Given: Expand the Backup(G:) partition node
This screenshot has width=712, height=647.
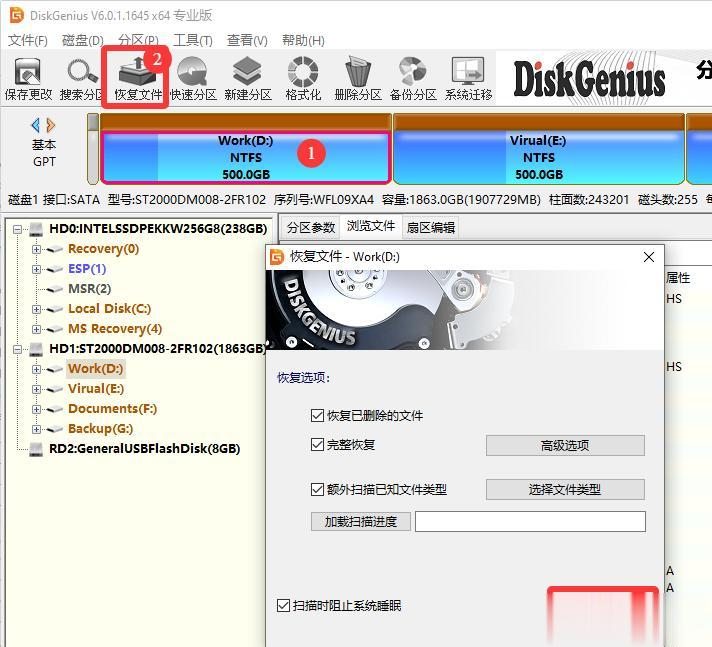Looking at the screenshot, I should tap(36, 429).
